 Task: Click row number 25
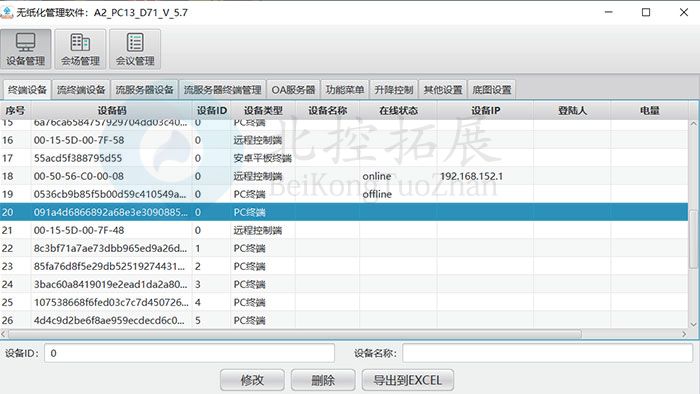(8, 302)
